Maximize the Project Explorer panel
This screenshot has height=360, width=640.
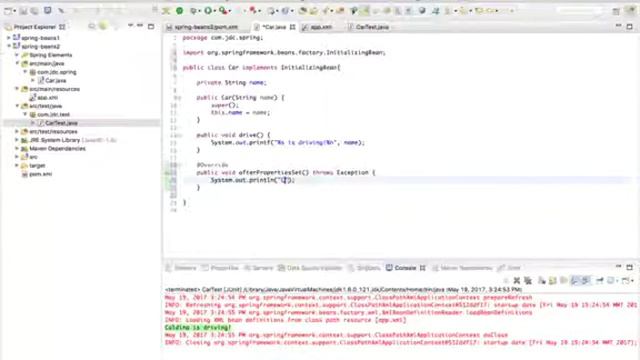click(x=151, y=27)
